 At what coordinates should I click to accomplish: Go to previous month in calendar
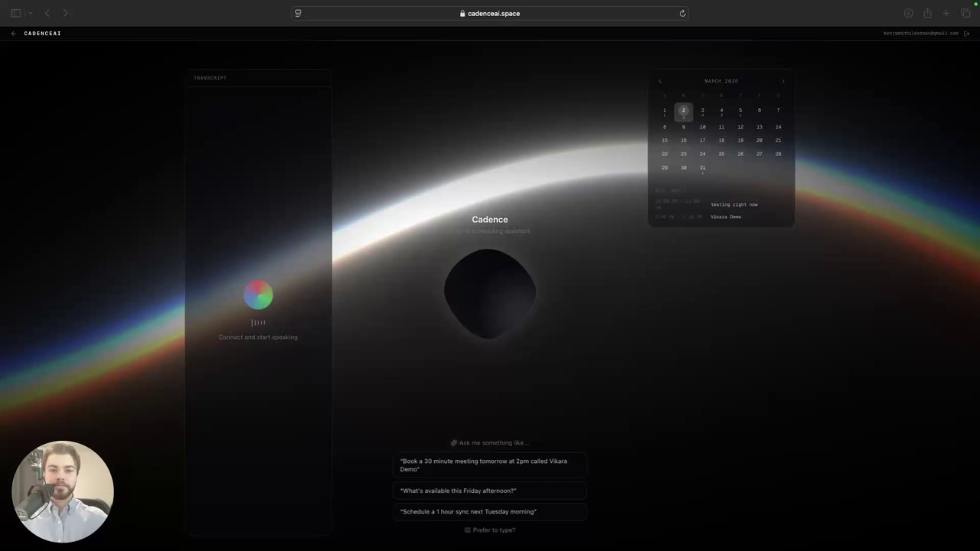(660, 81)
